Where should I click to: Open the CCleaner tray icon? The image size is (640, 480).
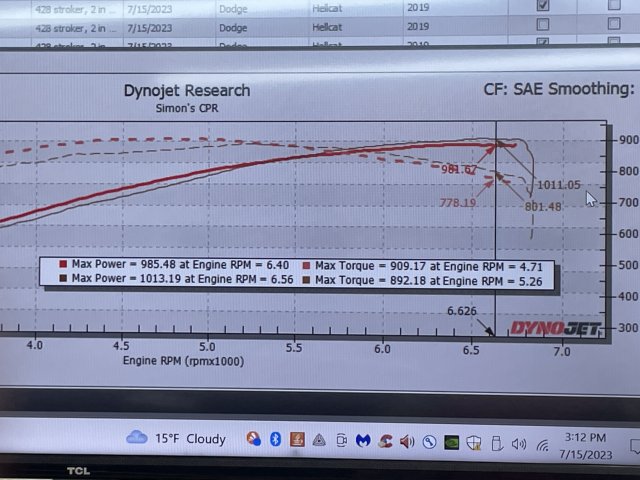385,441
